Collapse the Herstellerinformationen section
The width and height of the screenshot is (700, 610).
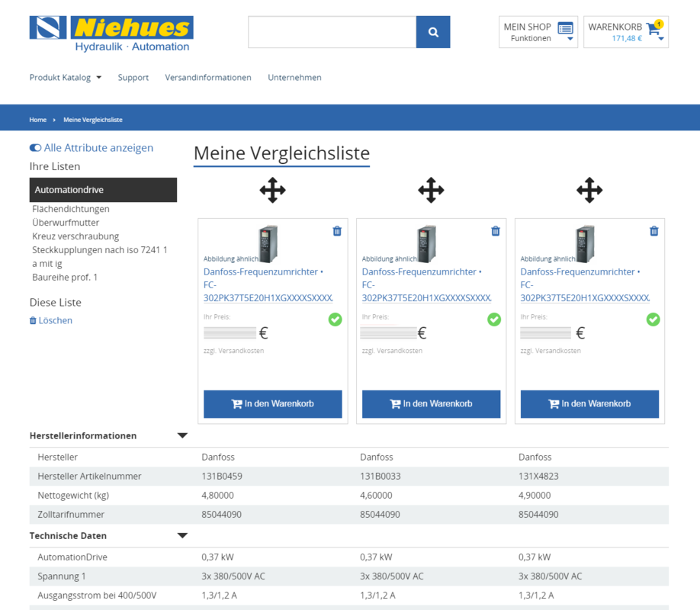(182, 435)
